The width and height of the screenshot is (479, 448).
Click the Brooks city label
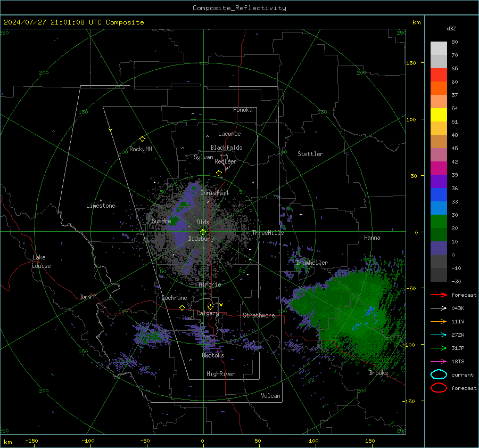tap(378, 373)
